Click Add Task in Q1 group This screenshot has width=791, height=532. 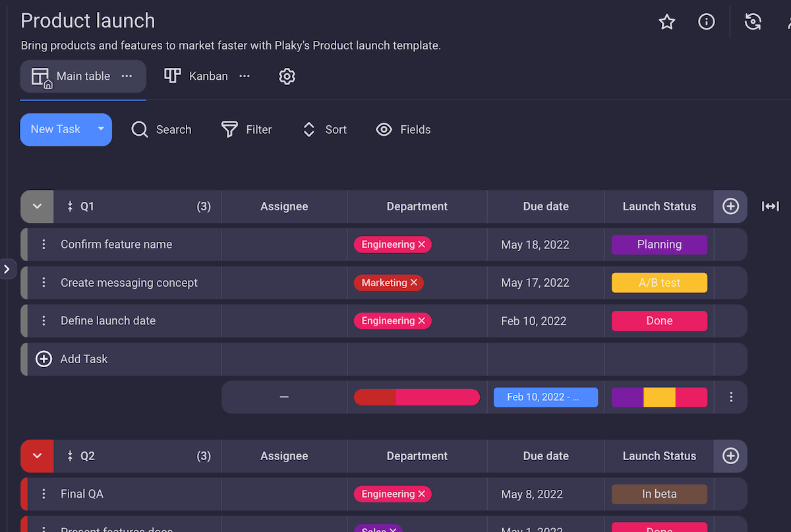tap(83, 359)
